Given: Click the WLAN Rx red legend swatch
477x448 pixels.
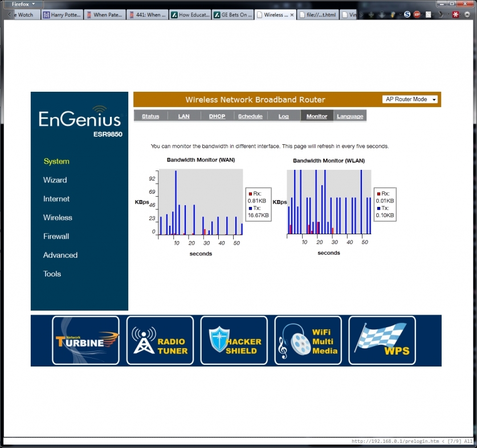Looking at the screenshot, I should point(379,194).
